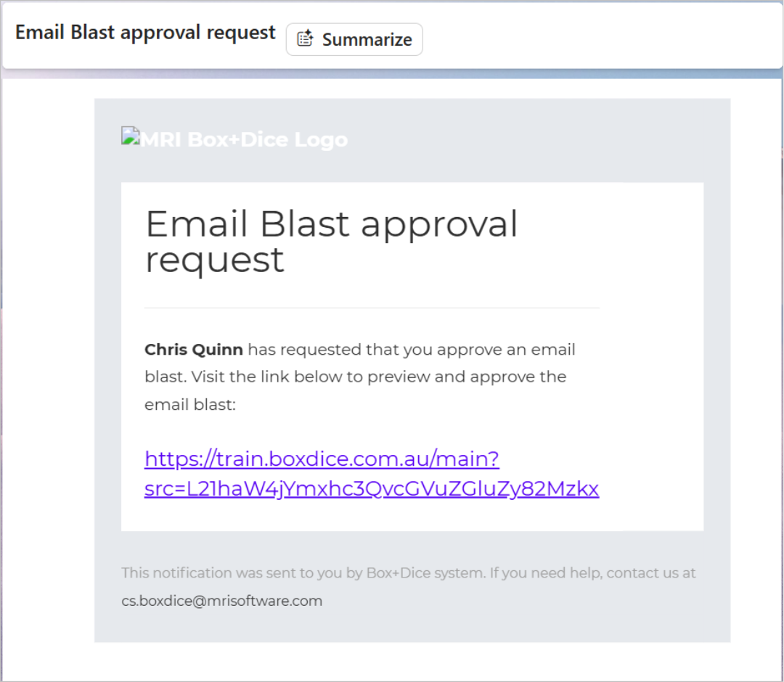Select the bold name Chris Quinn
784x682 pixels.
194,349
